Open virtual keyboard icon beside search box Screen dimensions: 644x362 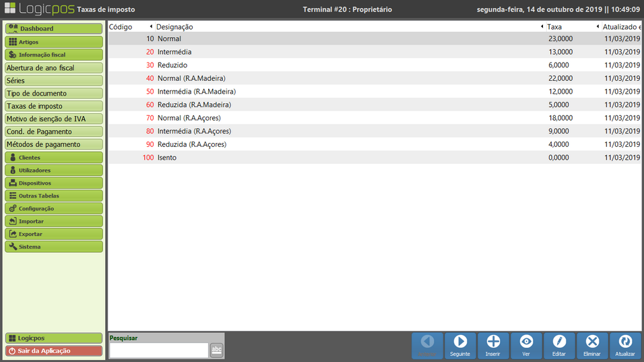point(216,350)
